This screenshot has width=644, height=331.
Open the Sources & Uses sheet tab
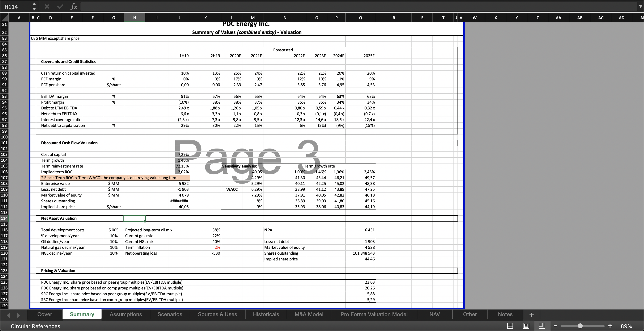click(x=218, y=314)
